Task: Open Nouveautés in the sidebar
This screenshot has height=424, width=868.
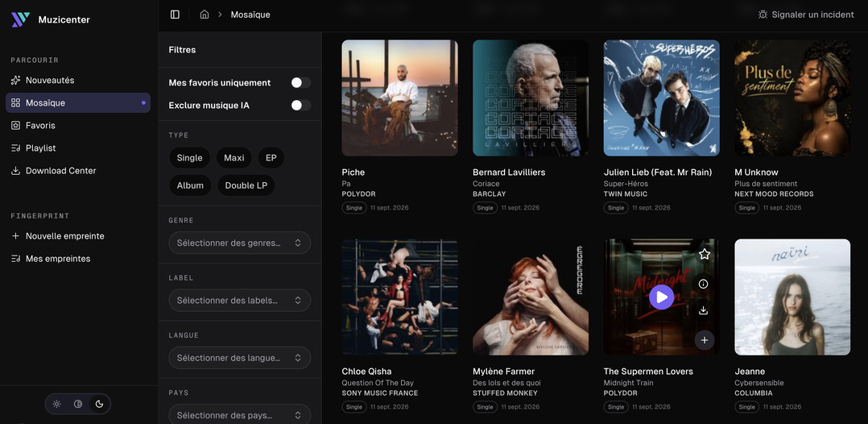Action: [78, 81]
